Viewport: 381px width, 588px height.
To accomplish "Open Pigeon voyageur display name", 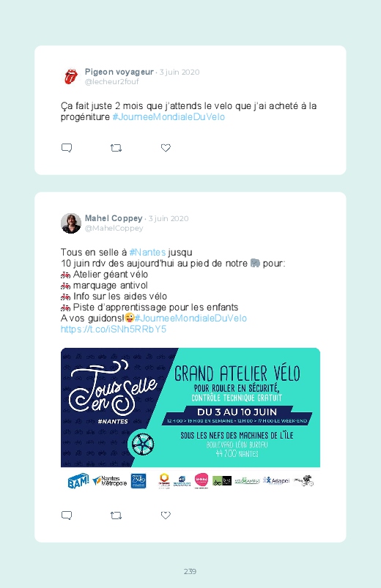I will coord(119,72).
